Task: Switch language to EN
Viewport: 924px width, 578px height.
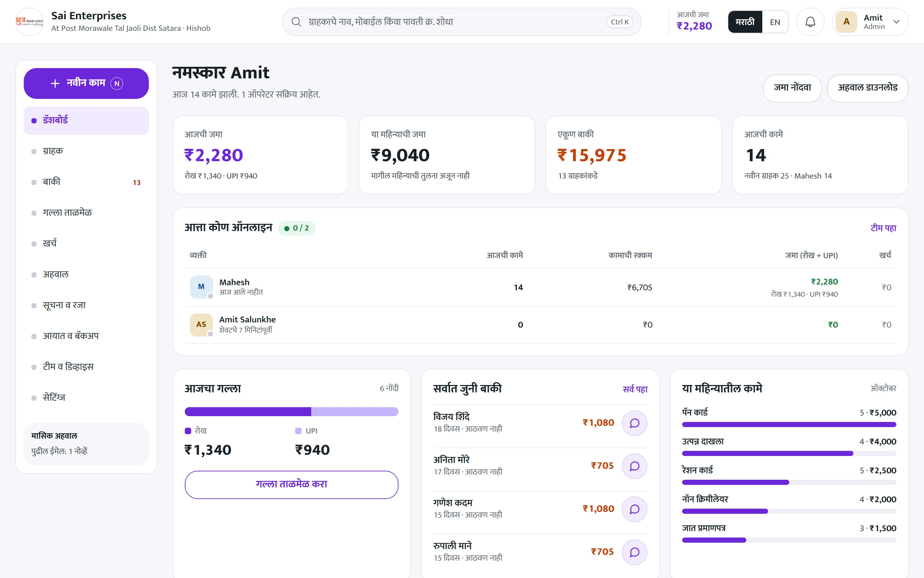Action: pos(775,22)
